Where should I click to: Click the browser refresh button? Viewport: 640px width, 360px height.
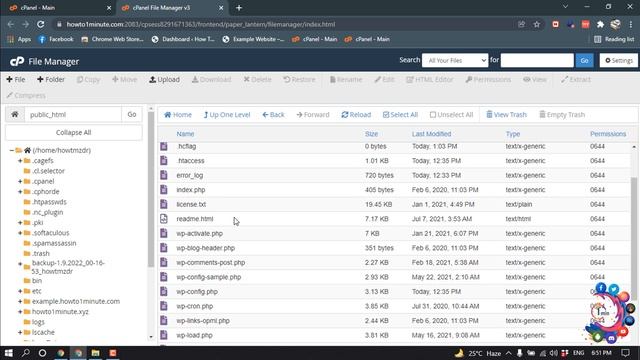click(40, 24)
